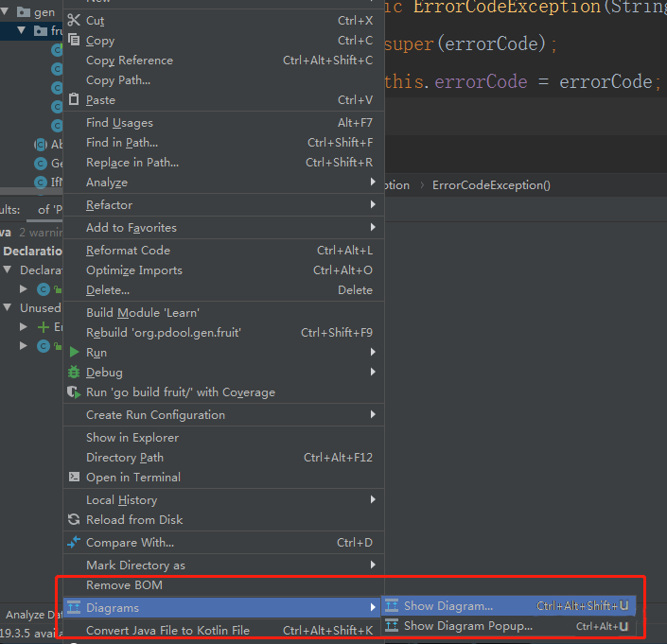667x644 pixels.
Task: Choose Show Diagram... from the submenu
Action: pyautogui.click(x=448, y=606)
